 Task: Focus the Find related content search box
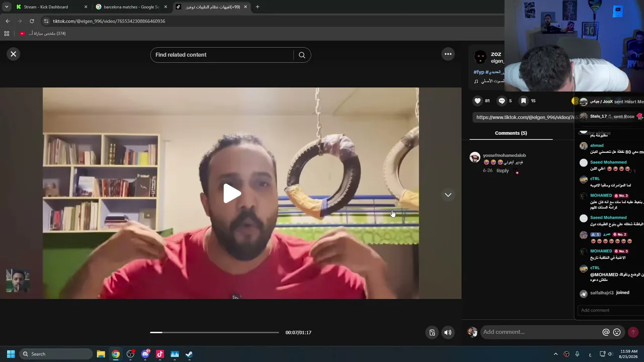[x=221, y=55]
